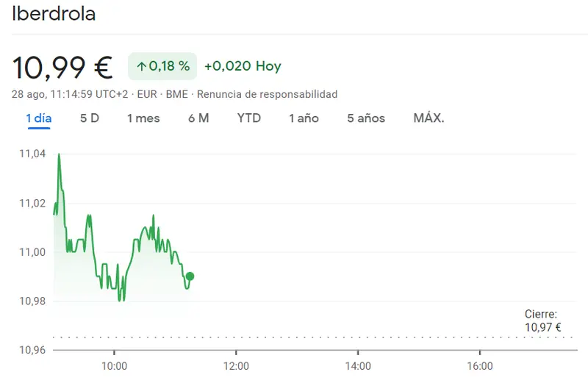Image resolution: width=588 pixels, height=383 pixels.
Task: Click the 11,00 y-axis label
Action: [x=32, y=252]
